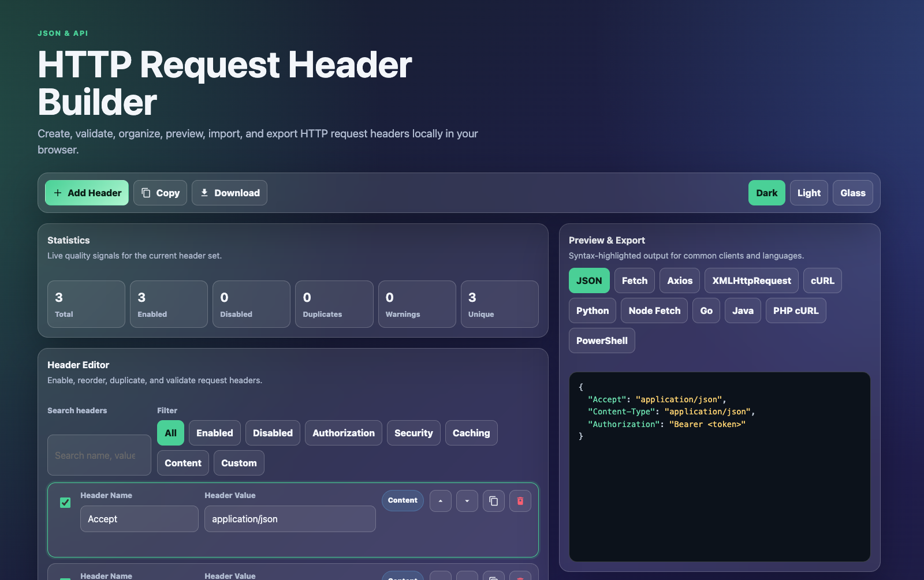Select the PowerShell export tab
The height and width of the screenshot is (580, 924).
click(x=602, y=340)
